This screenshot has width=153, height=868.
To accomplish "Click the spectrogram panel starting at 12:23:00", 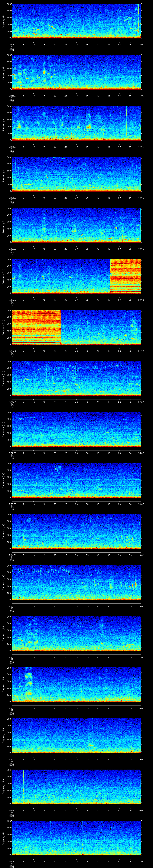I will point(77,481).
